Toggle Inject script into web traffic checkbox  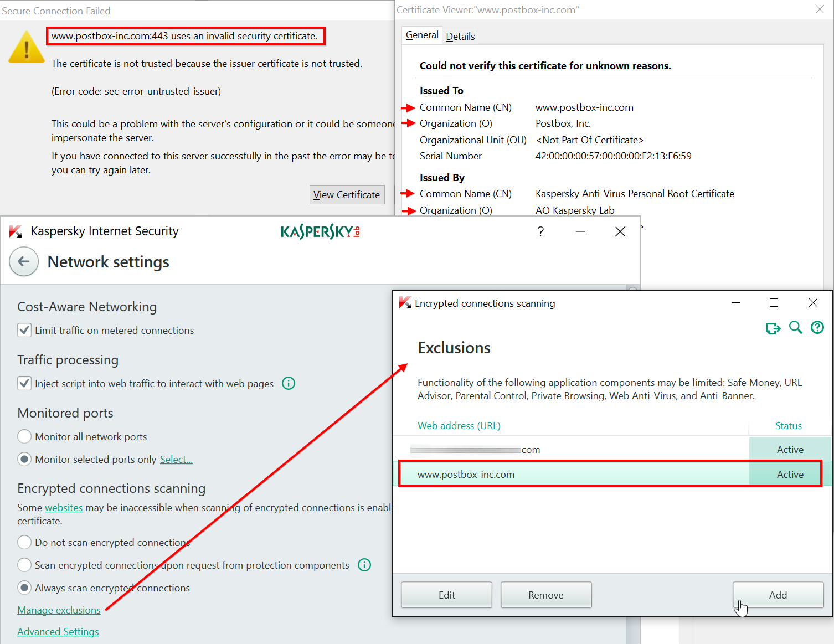point(24,383)
